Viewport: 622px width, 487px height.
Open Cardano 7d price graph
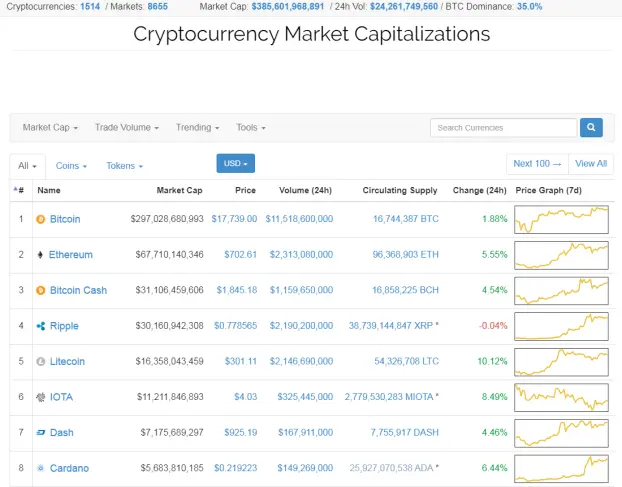pos(561,468)
